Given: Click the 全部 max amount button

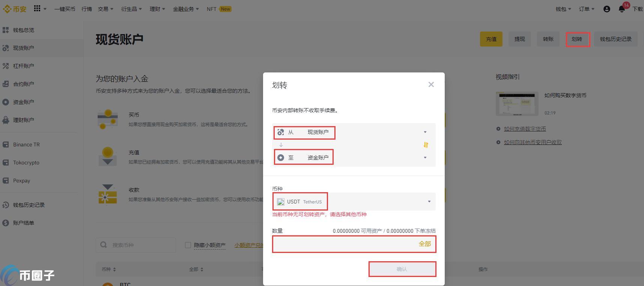Looking at the screenshot, I should (x=424, y=244).
